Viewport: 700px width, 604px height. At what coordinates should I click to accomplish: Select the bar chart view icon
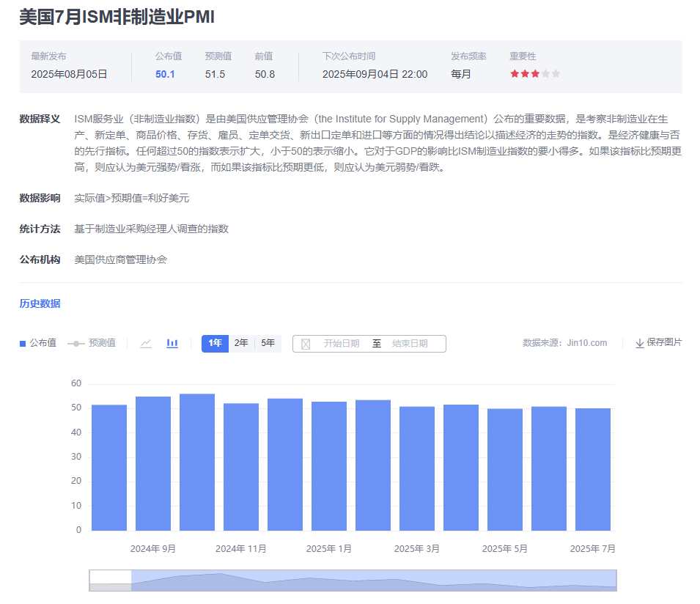tap(172, 343)
